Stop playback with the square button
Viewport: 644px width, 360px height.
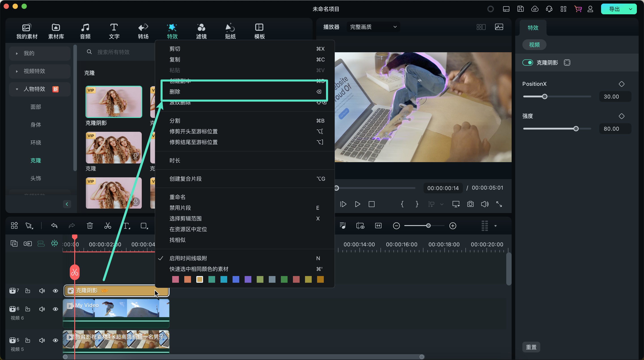[371, 204]
